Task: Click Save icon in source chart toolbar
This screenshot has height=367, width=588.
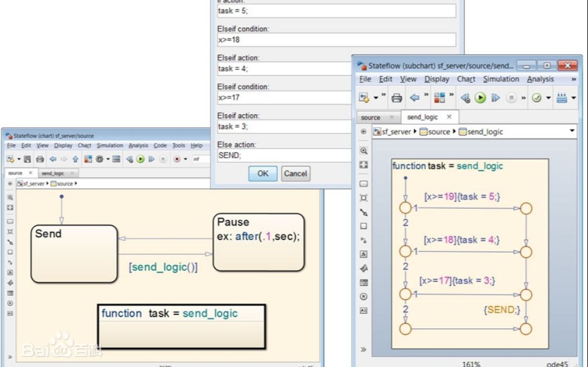Action: tap(27, 159)
